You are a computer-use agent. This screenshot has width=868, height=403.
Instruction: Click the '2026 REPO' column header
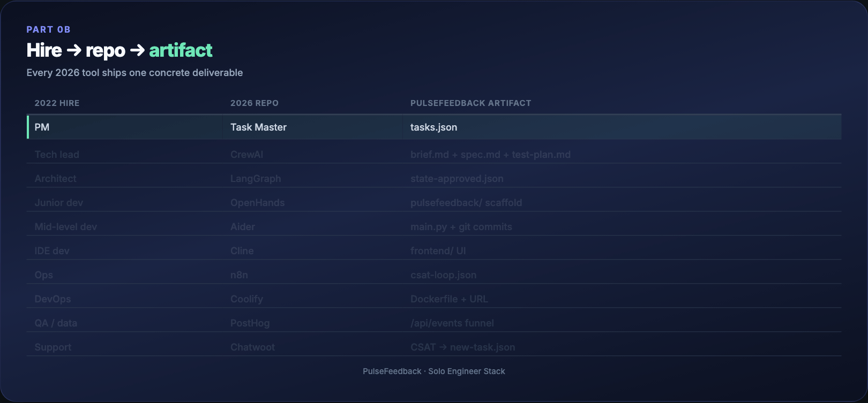click(255, 103)
